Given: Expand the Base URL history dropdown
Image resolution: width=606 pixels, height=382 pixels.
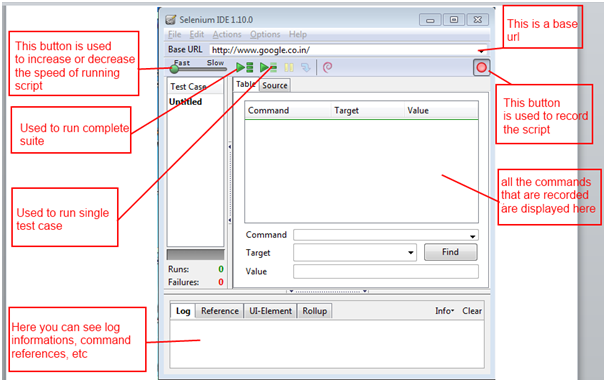Looking at the screenshot, I should pos(481,51).
